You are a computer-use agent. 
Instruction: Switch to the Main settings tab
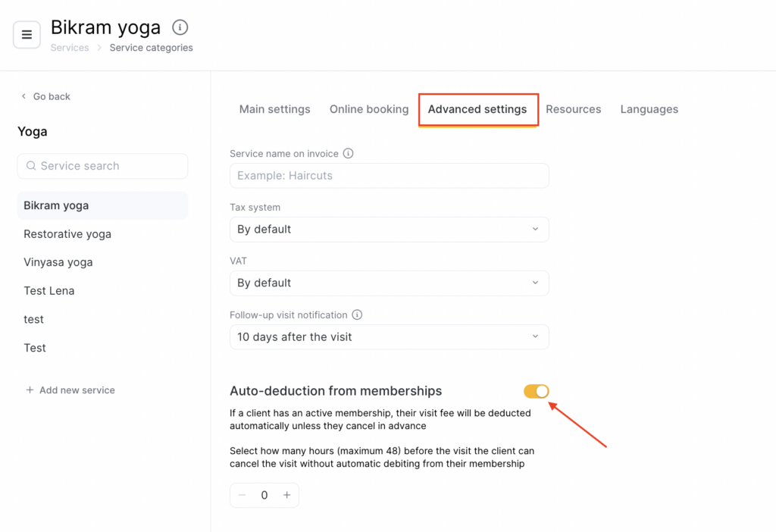point(274,109)
